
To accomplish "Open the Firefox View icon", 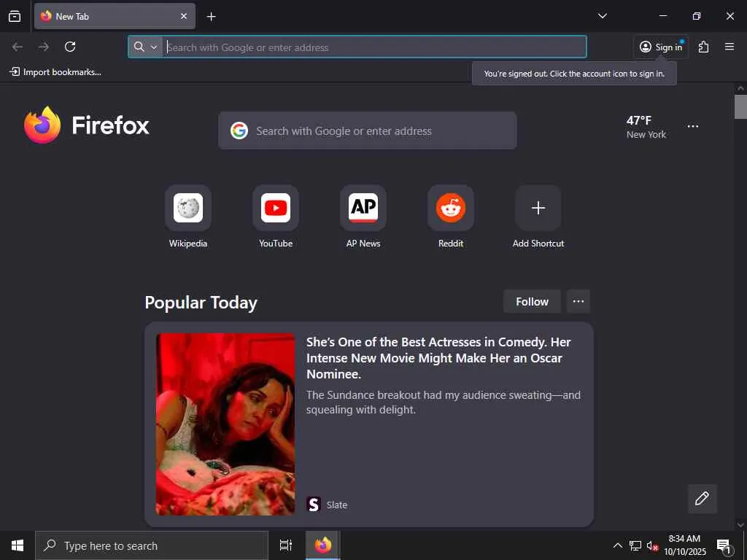I will pyautogui.click(x=15, y=16).
